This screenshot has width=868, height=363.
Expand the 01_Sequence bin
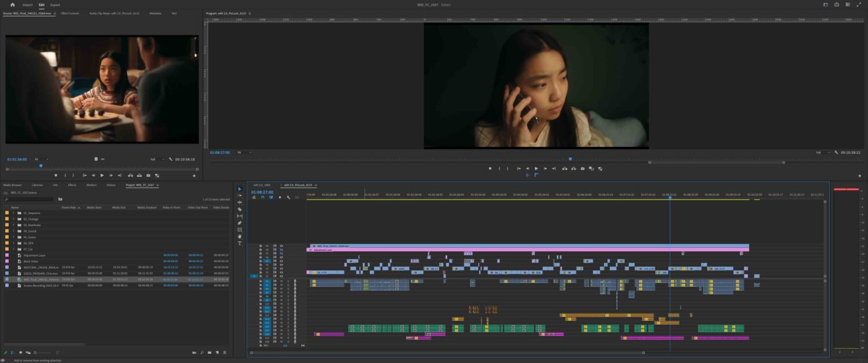click(x=13, y=213)
